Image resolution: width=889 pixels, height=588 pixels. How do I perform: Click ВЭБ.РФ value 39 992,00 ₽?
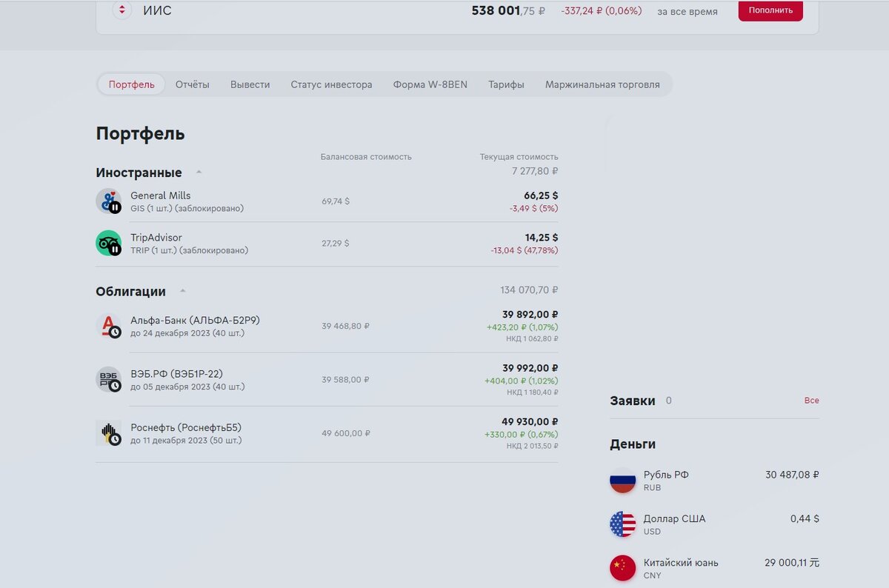point(530,368)
